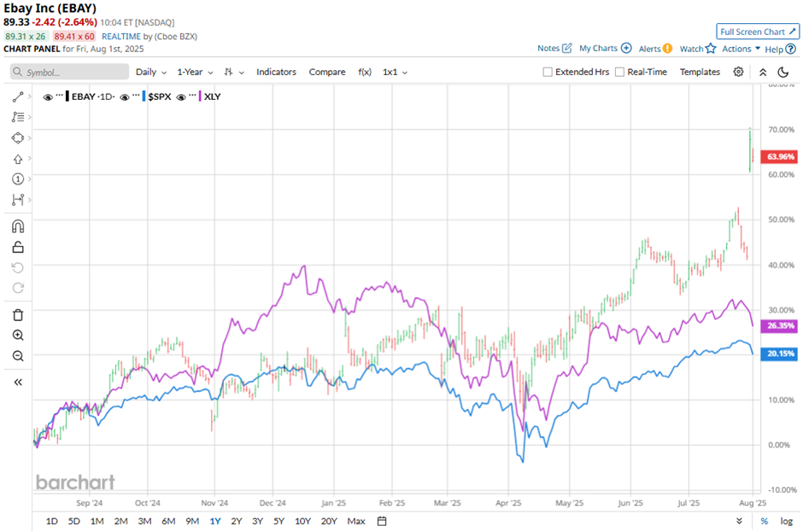Click the black EBAY color swatch
Image resolution: width=803 pixels, height=532 pixels.
[67, 96]
